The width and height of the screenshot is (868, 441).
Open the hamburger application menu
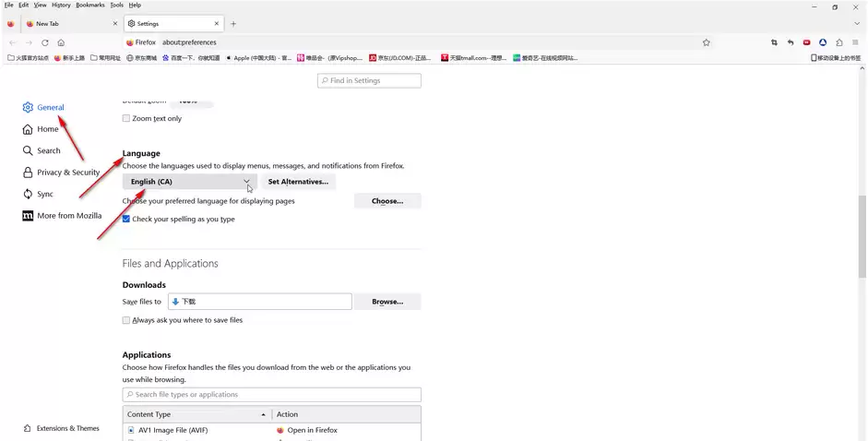(855, 42)
